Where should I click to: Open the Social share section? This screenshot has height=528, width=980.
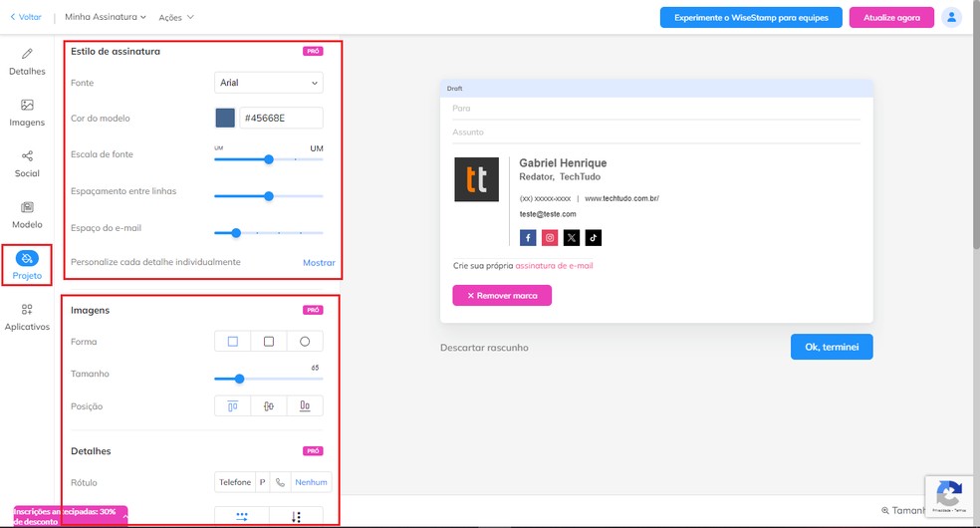[27, 164]
